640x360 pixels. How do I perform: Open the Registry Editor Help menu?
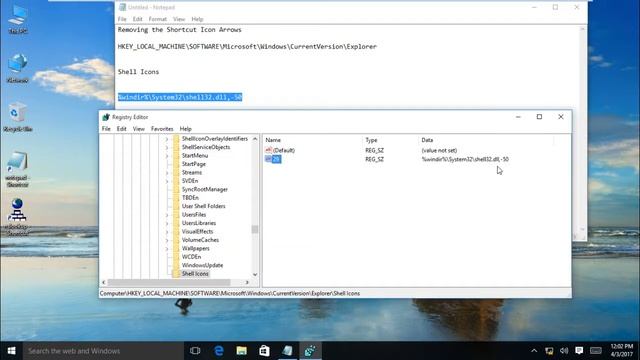186,129
